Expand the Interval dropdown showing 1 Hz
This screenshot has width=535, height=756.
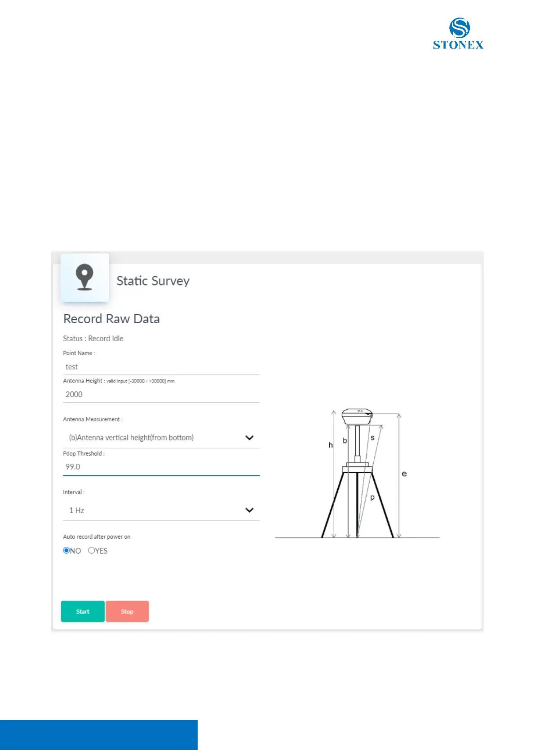pos(161,510)
